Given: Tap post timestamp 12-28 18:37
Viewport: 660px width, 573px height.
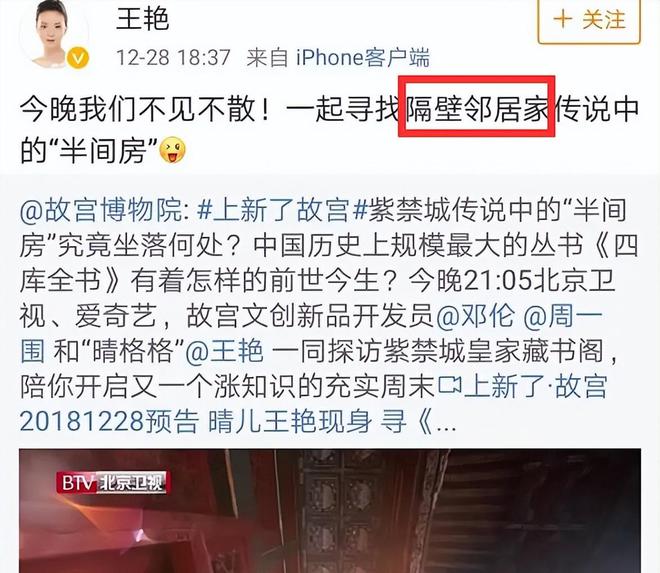Looking at the screenshot, I should (x=173, y=57).
